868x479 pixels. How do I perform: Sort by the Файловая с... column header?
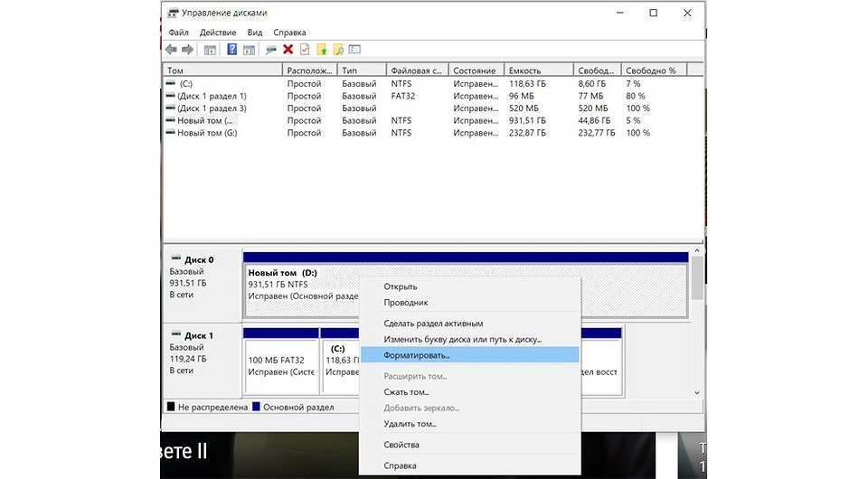point(418,70)
